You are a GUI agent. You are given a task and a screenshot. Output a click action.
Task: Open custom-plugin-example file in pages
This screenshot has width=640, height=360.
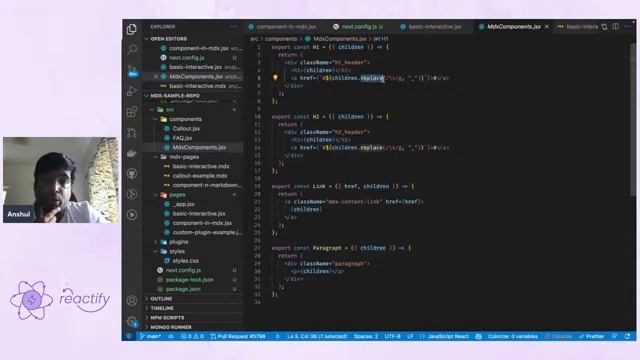point(207,233)
